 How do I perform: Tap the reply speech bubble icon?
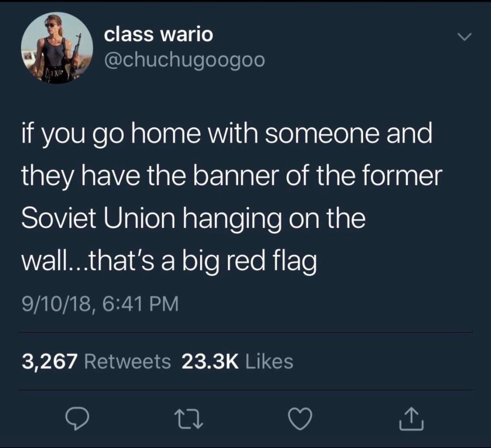77,419
